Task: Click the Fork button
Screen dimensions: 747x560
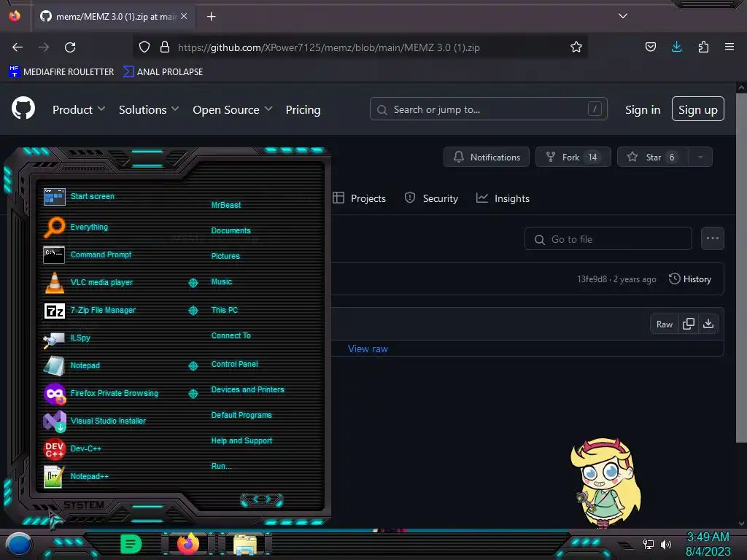Action: pyautogui.click(x=573, y=157)
